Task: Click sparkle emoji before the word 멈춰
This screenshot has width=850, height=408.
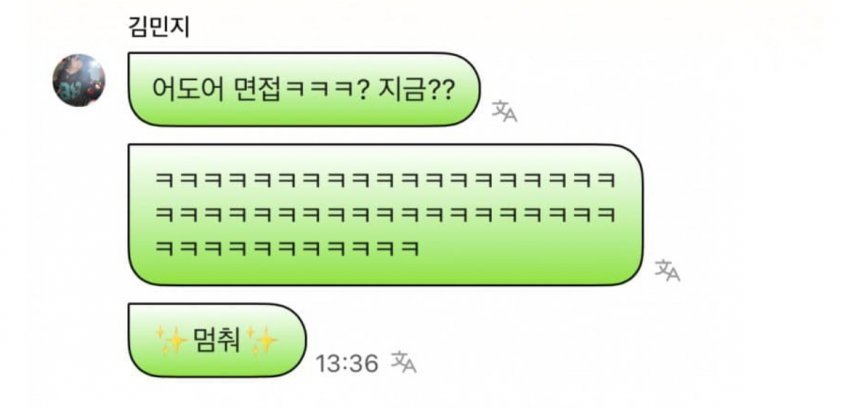Action: click(172, 340)
